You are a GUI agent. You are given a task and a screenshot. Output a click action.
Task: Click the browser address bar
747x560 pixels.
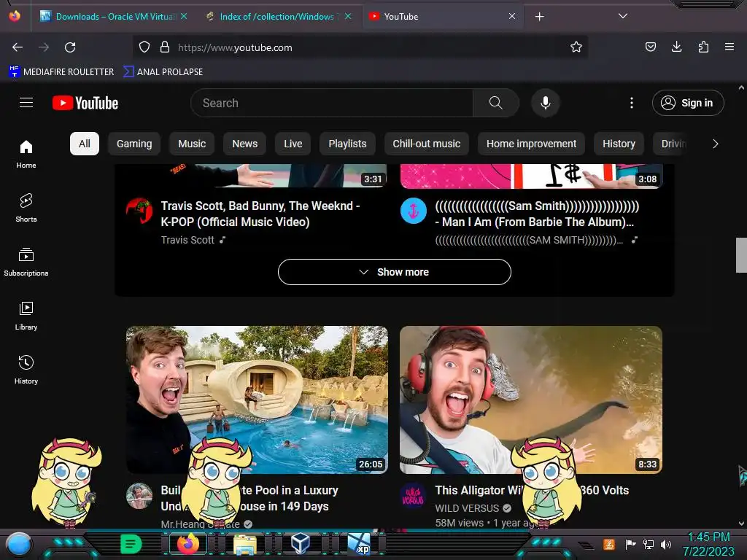360,47
